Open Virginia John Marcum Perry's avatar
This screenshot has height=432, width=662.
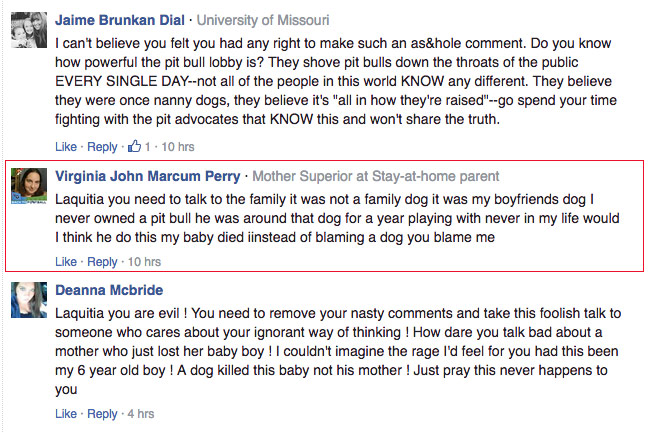(x=29, y=186)
